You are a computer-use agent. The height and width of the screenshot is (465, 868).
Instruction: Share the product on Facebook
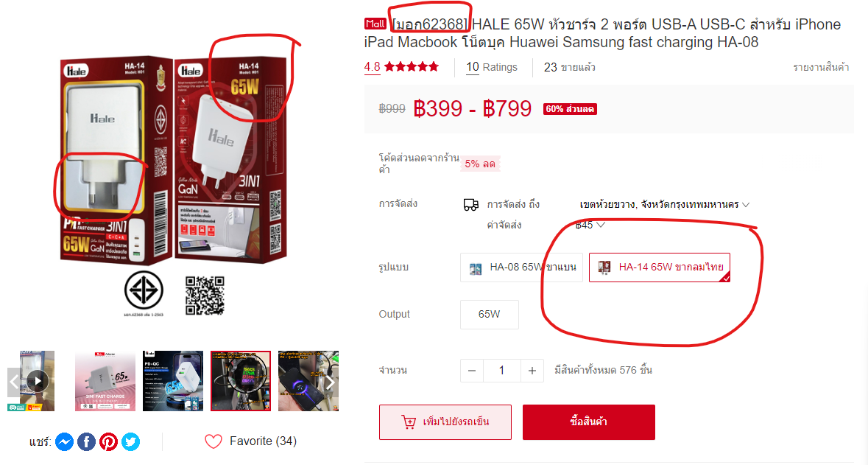click(86, 441)
